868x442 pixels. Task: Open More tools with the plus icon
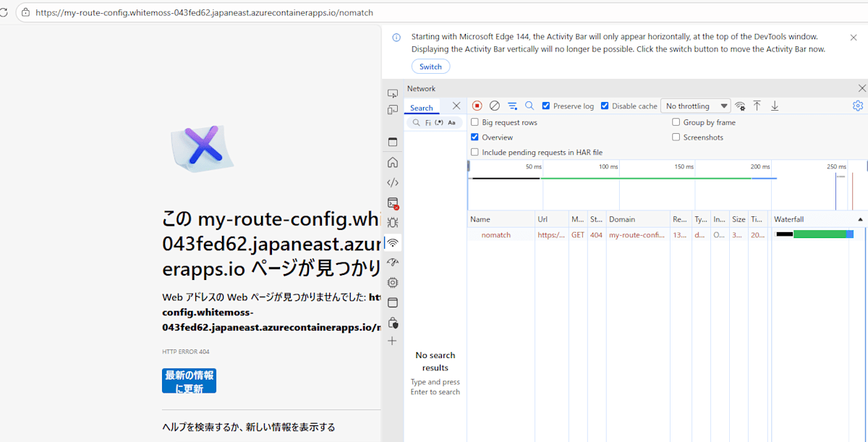pos(392,341)
